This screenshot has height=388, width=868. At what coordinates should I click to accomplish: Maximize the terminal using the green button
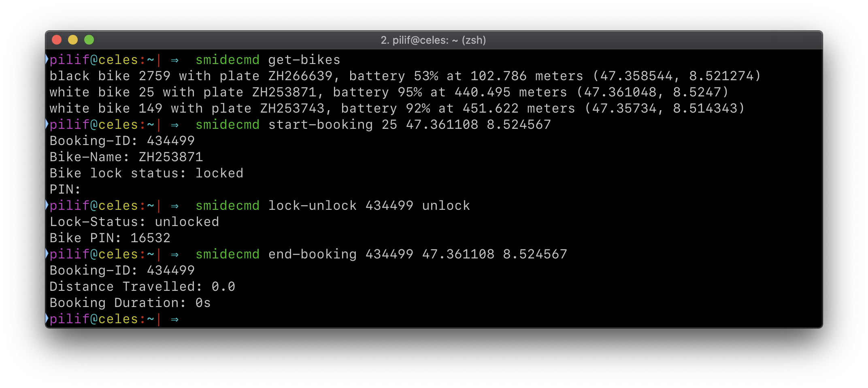tap(89, 40)
